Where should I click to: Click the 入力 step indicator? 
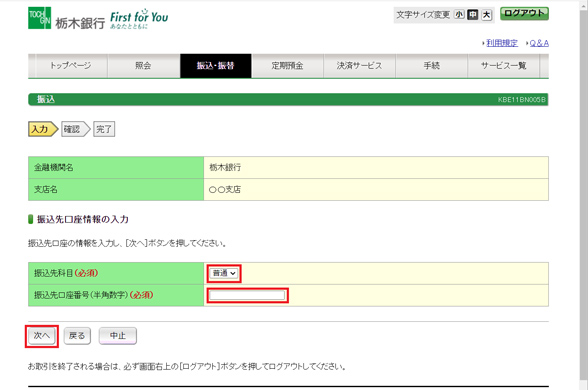[43, 129]
